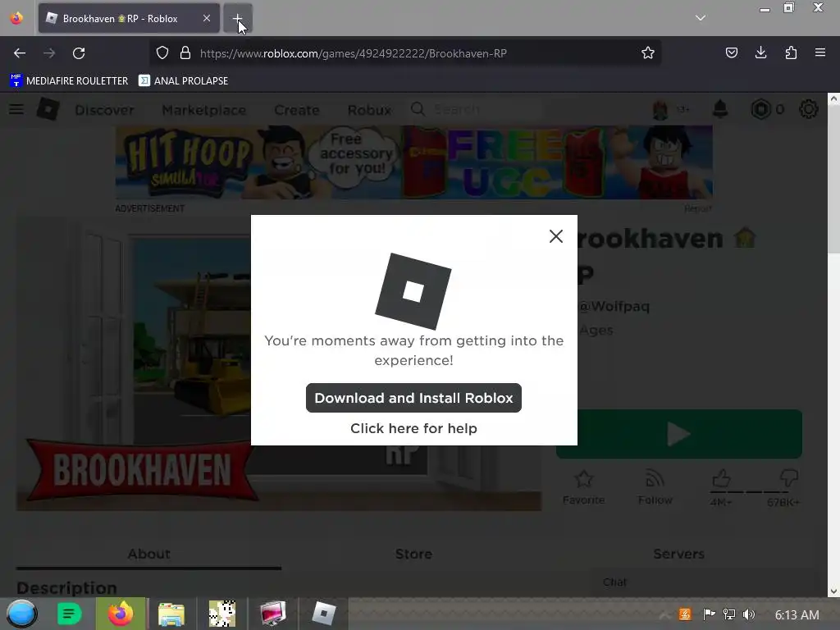The width and height of the screenshot is (840, 630).
Task: Open the Firefox downloads panel
Action: pos(760,52)
